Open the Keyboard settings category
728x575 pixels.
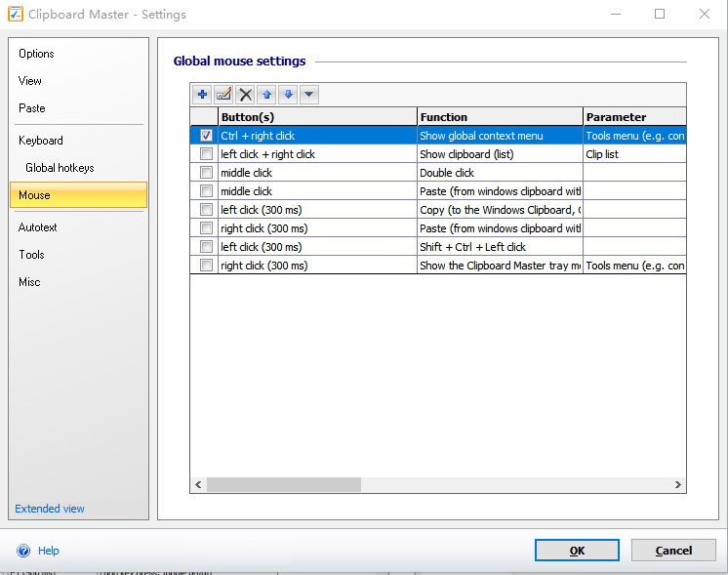[x=41, y=141]
